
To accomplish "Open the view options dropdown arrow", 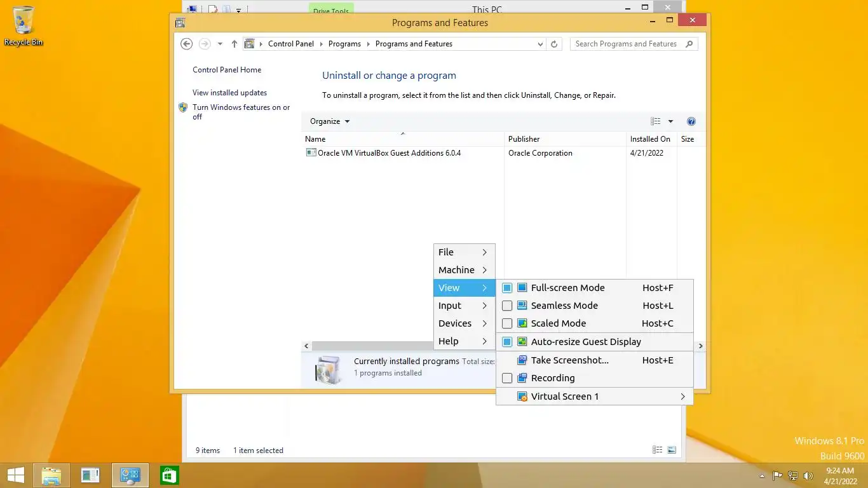I will 670,121.
